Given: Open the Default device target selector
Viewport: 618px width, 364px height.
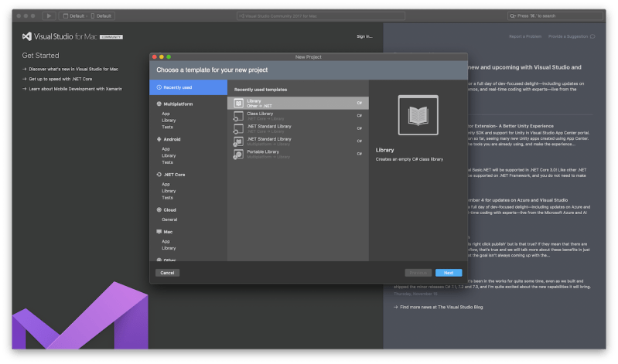Looking at the screenshot, I should pyautogui.click(x=101, y=16).
